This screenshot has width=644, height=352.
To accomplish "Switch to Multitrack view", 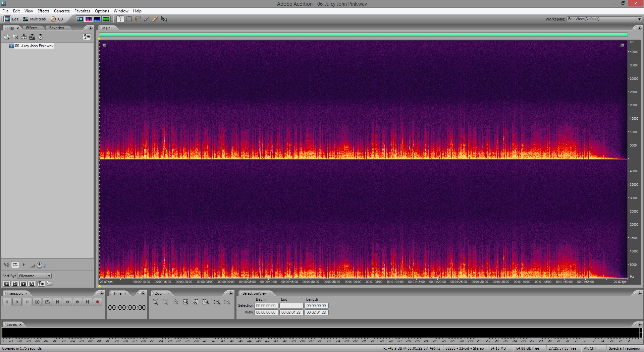I will 35,19.
